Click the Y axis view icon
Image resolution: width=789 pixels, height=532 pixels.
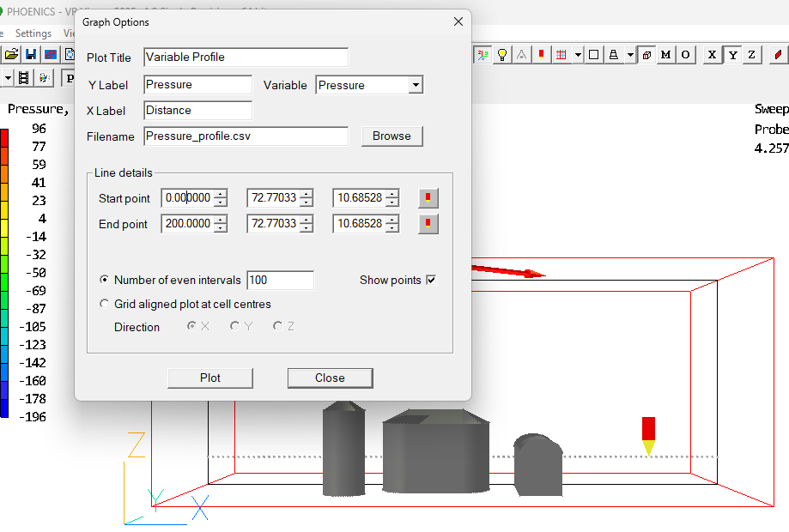(731, 53)
